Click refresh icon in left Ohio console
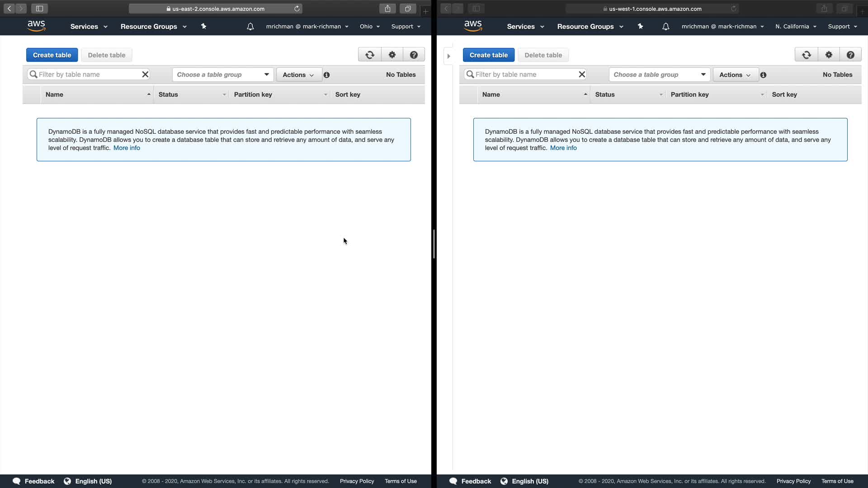Viewport: 868px width, 488px height. click(x=370, y=55)
